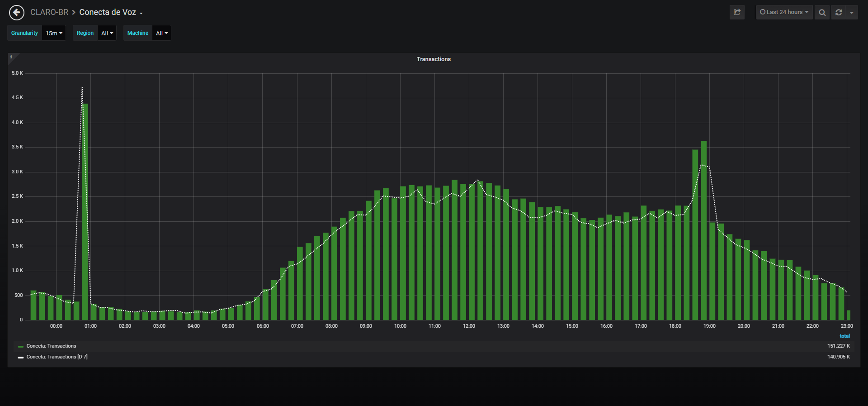
Task: Click the CLARO-BR breadcrumb link
Action: click(x=49, y=12)
